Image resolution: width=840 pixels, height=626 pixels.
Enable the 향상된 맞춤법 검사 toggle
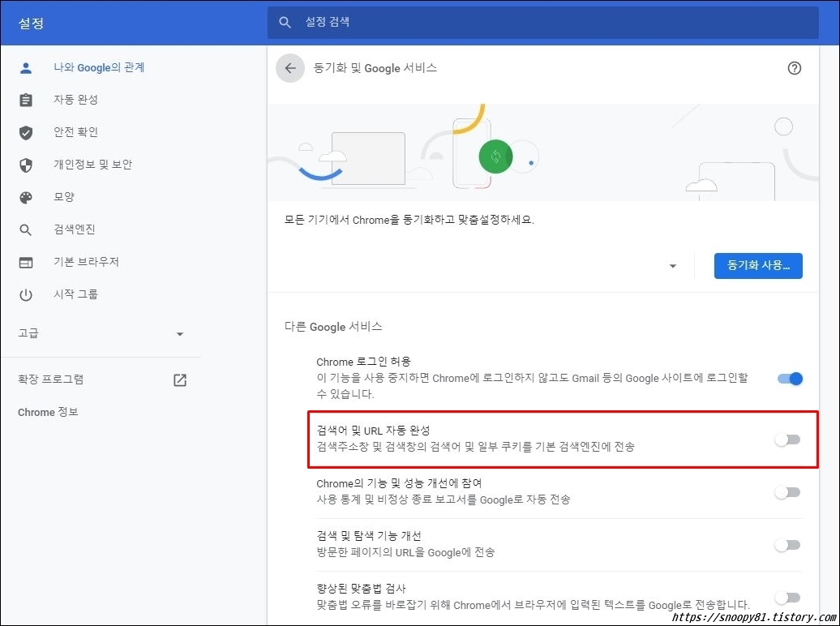click(787, 597)
